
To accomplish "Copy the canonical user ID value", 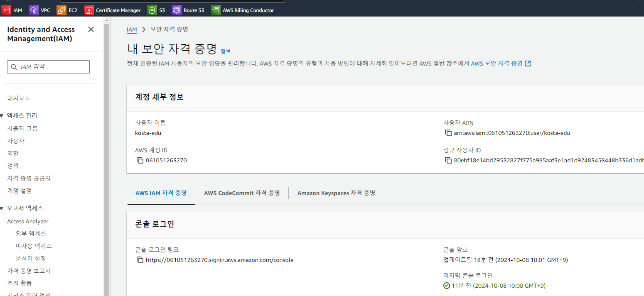I will [x=448, y=160].
